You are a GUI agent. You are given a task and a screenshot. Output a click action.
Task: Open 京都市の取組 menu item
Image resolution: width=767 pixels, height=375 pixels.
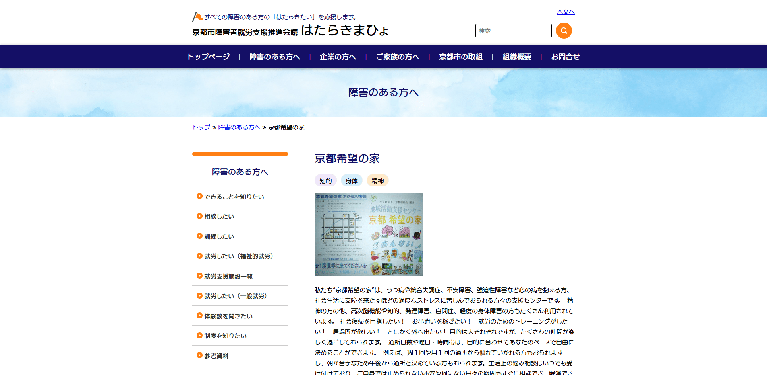461,57
